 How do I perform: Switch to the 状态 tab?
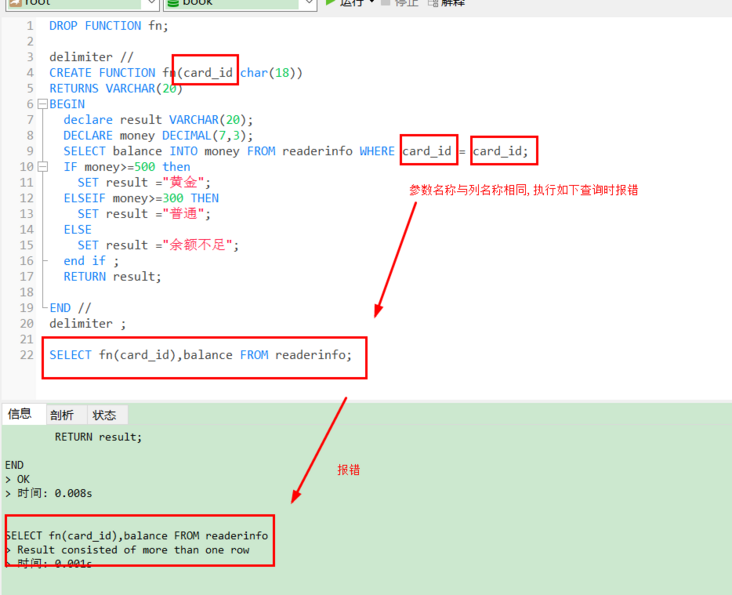click(104, 415)
